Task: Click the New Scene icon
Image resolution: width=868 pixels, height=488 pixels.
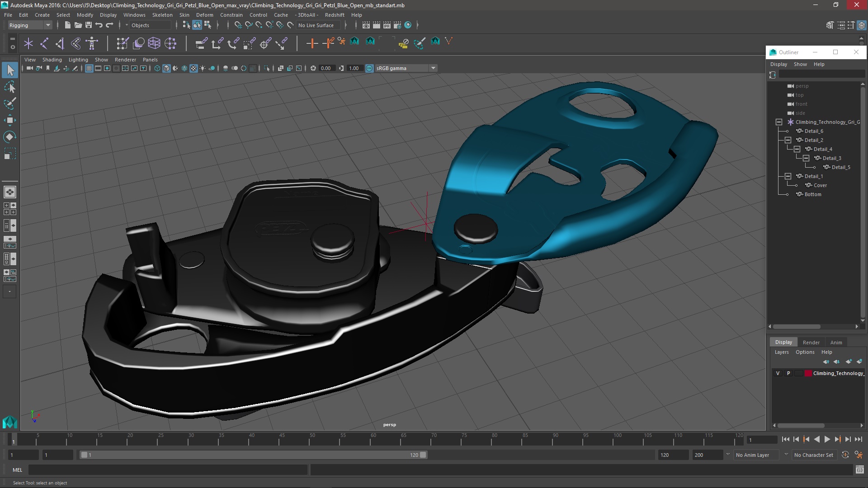Action: point(67,25)
